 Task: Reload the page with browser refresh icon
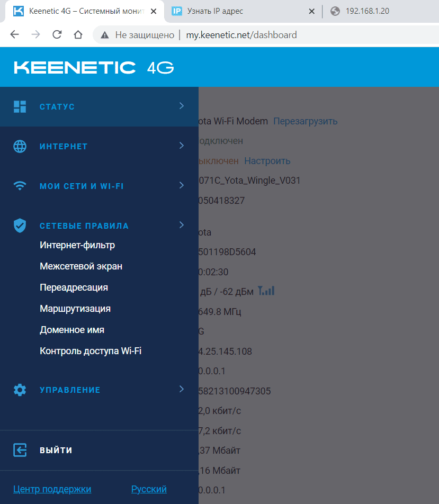pyautogui.click(x=57, y=34)
